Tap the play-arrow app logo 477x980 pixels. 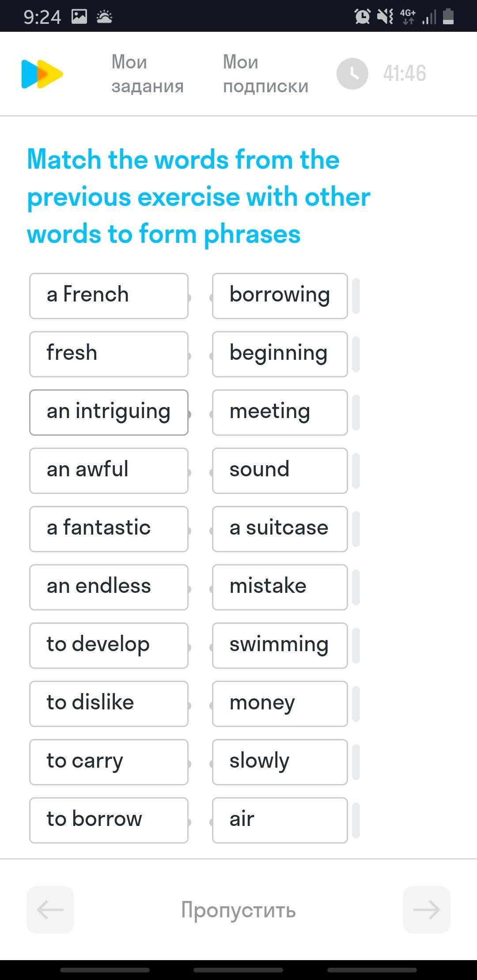click(x=42, y=74)
